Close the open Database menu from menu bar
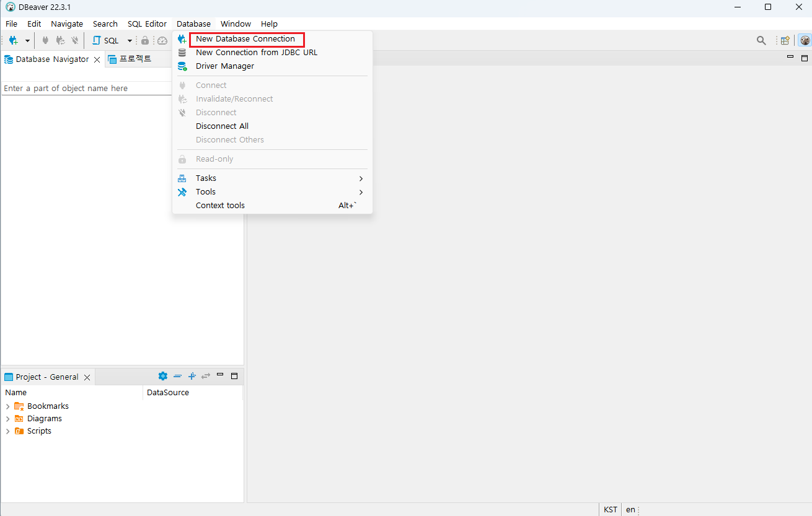812x516 pixels. tap(193, 24)
